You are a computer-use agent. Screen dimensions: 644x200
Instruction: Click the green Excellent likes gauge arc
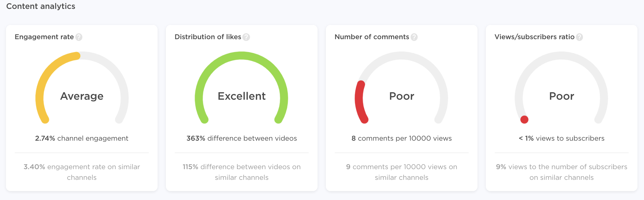241,56
